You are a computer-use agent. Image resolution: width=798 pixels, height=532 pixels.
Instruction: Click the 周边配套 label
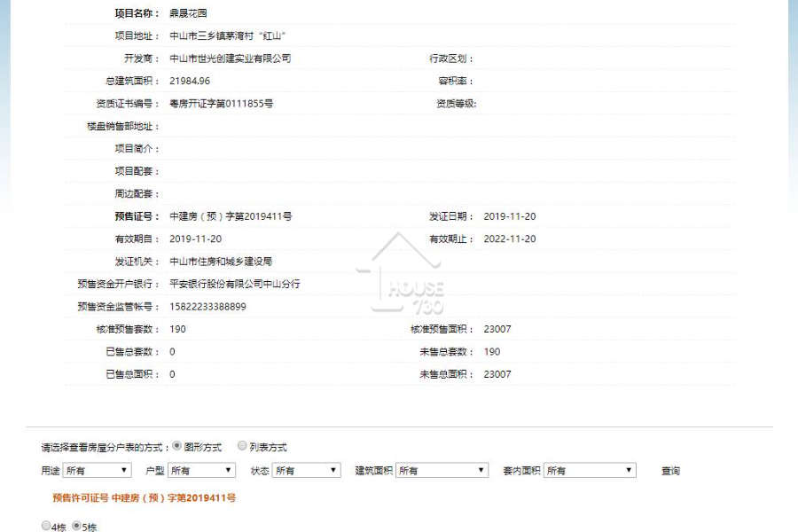click(137, 194)
